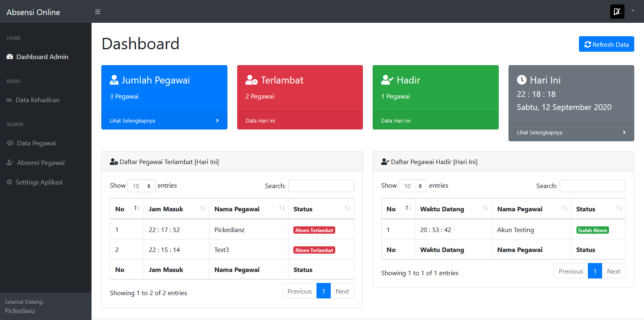Toggle the sidebar with the hamburger icon

pos(98,12)
